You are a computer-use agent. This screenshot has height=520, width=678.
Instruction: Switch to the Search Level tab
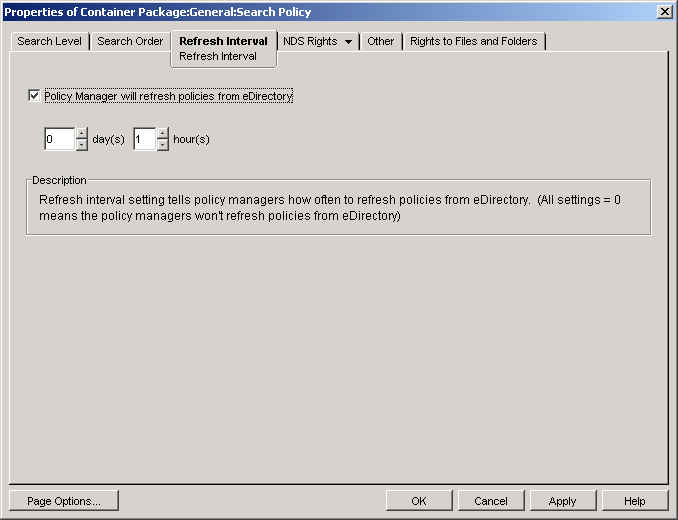point(49,41)
